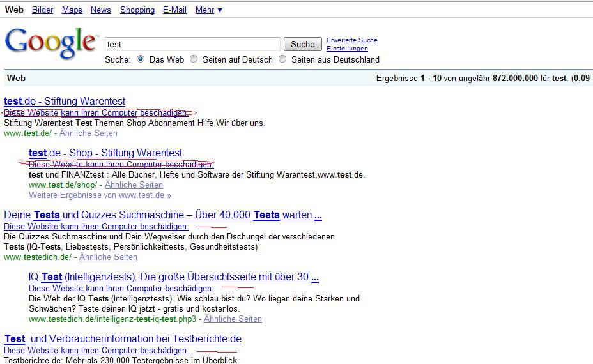Open the Shopping link

pyautogui.click(x=137, y=10)
